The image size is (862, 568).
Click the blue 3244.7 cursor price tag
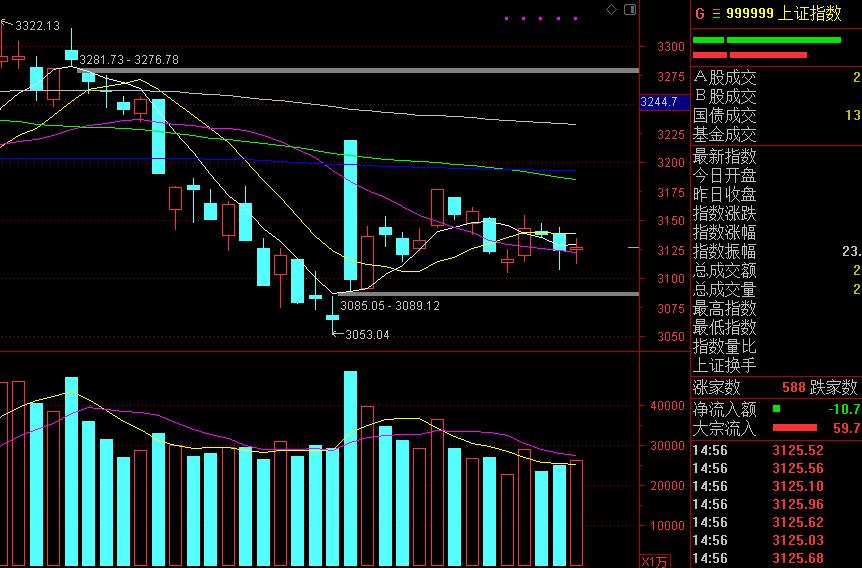[665, 102]
